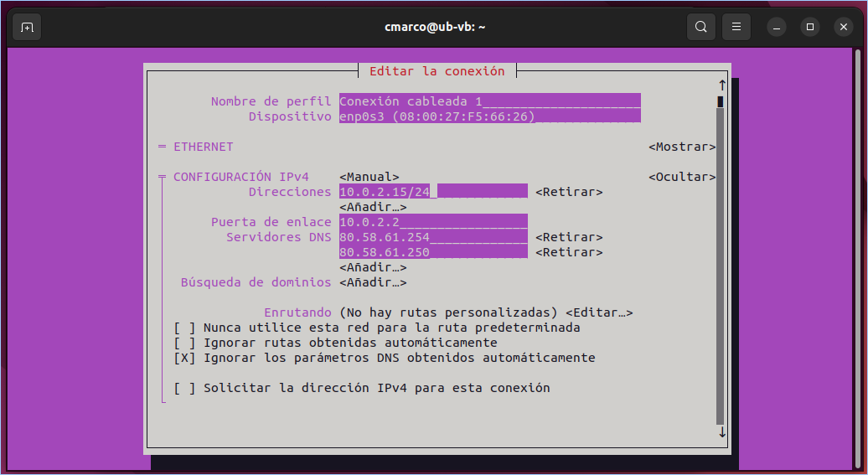
Task: Click the scroll up arrow
Action: click(x=721, y=85)
